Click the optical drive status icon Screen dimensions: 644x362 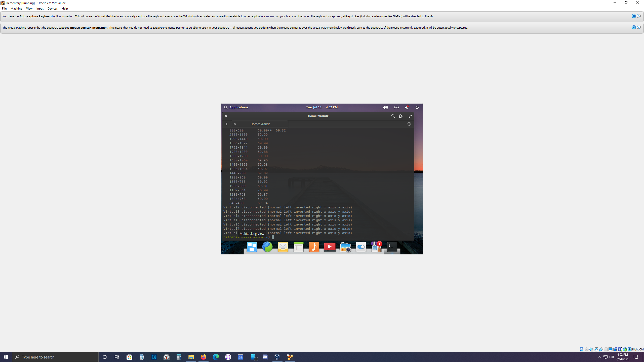coord(586,349)
